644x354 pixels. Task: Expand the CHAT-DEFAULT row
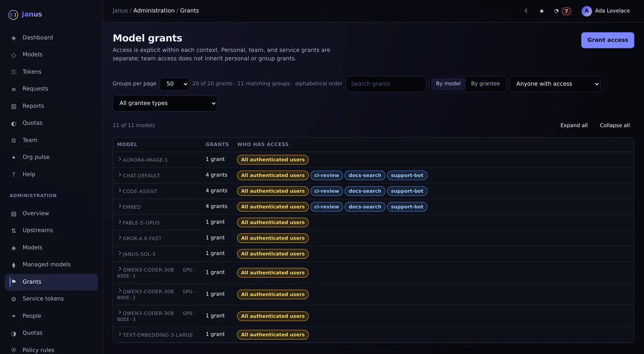[120, 175]
